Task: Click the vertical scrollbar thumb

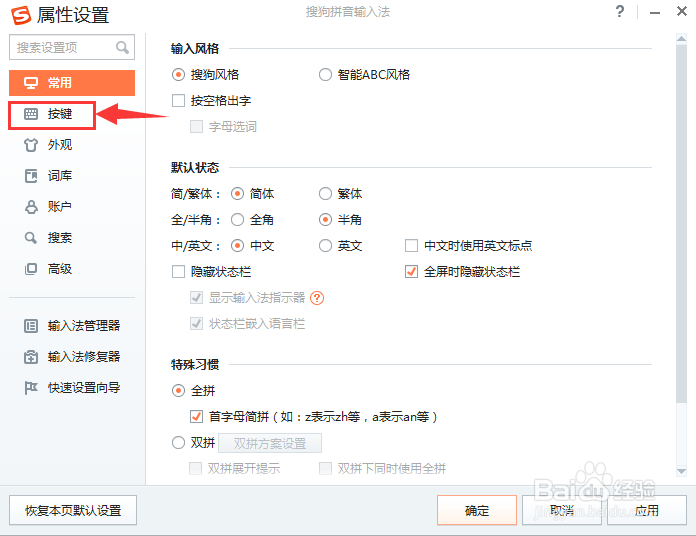Action: [x=681, y=223]
